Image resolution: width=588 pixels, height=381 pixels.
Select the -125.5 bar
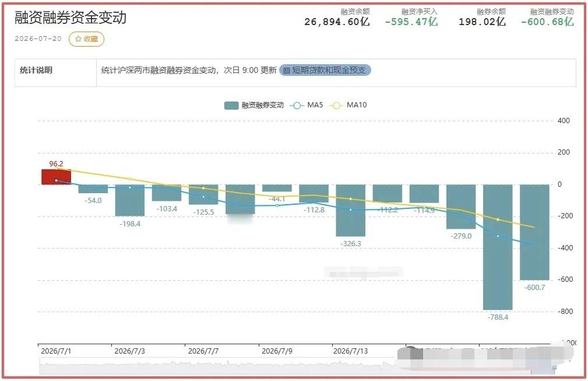pyautogui.click(x=203, y=194)
